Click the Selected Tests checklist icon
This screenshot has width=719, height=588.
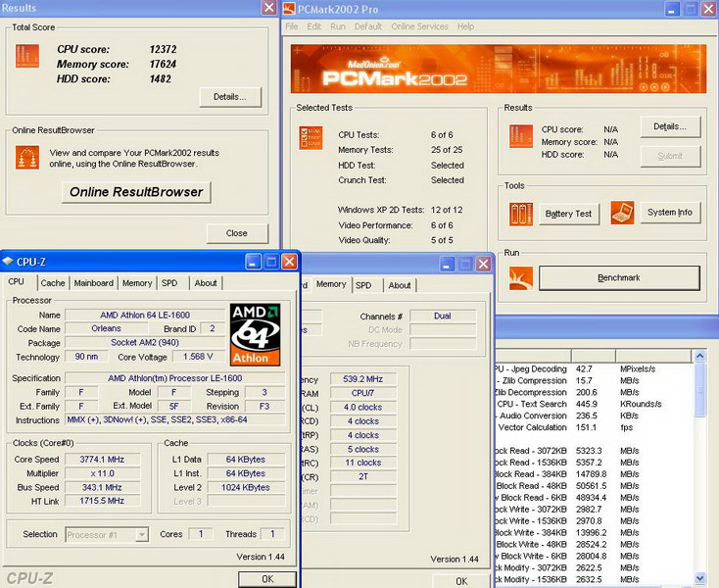click(x=311, y=138)
